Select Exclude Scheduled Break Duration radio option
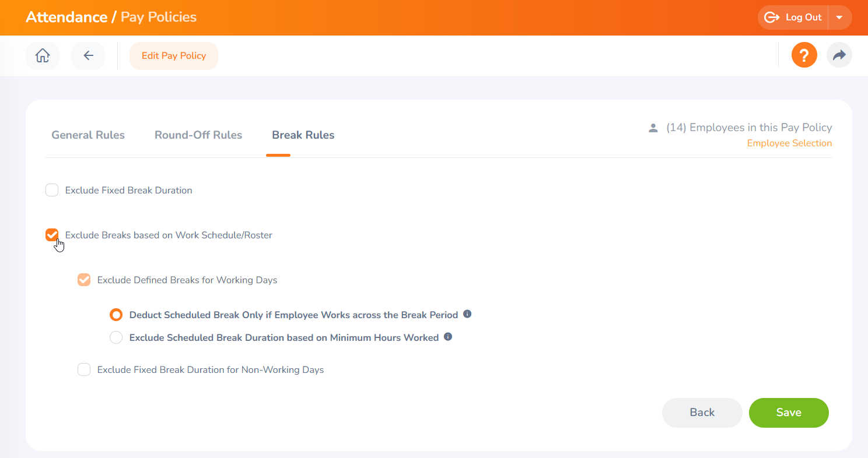The width and height of the screenshot is (868, 458). click(x=116, y=337)
